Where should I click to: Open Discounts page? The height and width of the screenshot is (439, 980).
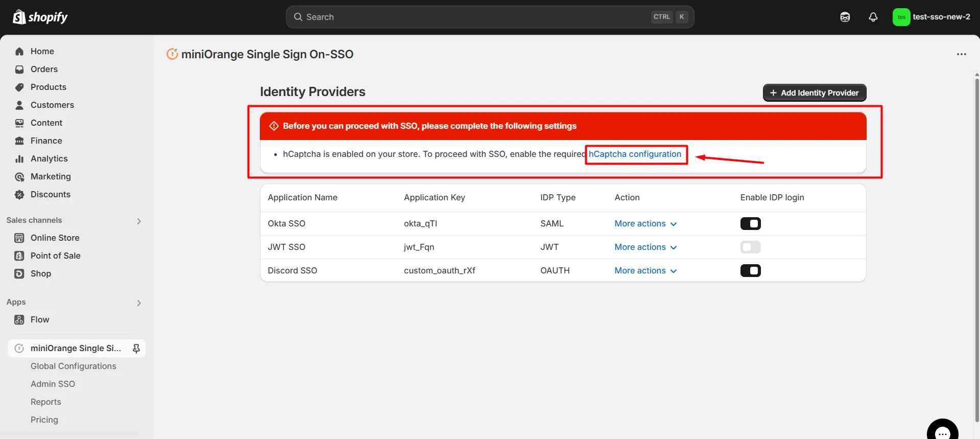(51, 194)
